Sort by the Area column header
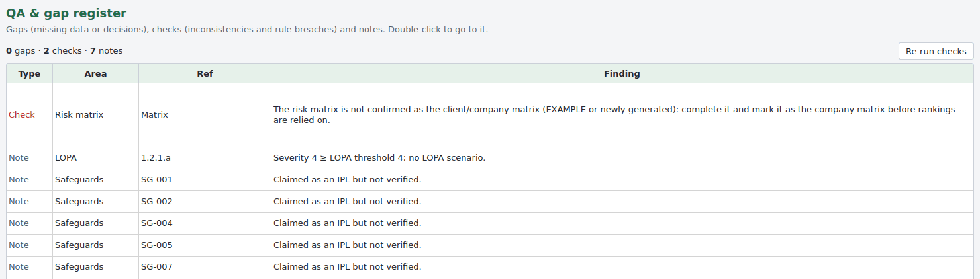Image resolution: width=980 pixels, height=279 pixels. click(x=96, y=73)
